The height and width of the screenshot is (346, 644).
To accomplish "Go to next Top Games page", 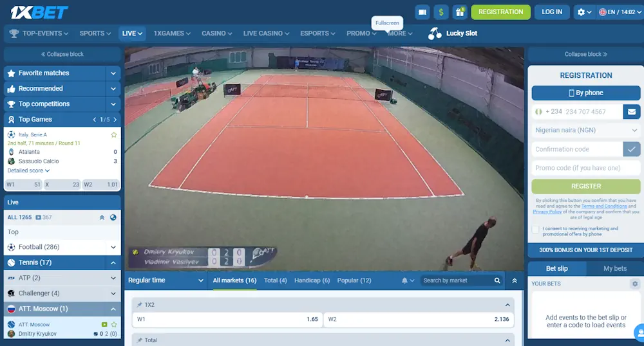I will 115,120.
